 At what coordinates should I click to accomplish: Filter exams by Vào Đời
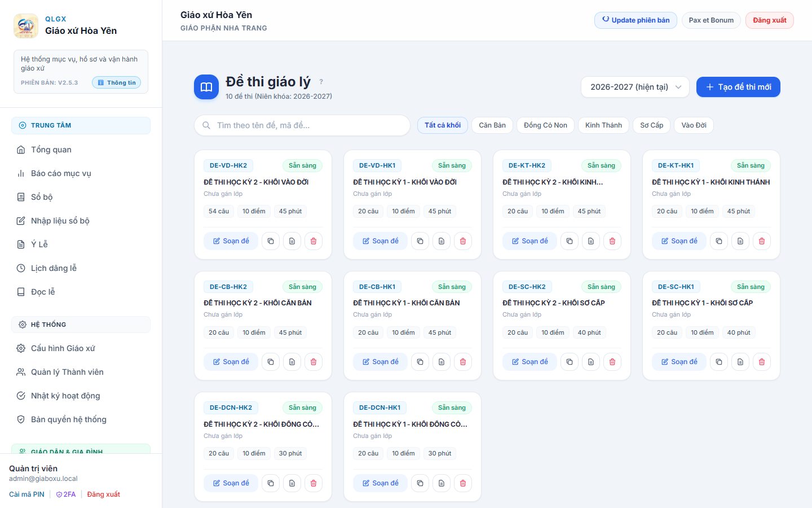point(694,125)
